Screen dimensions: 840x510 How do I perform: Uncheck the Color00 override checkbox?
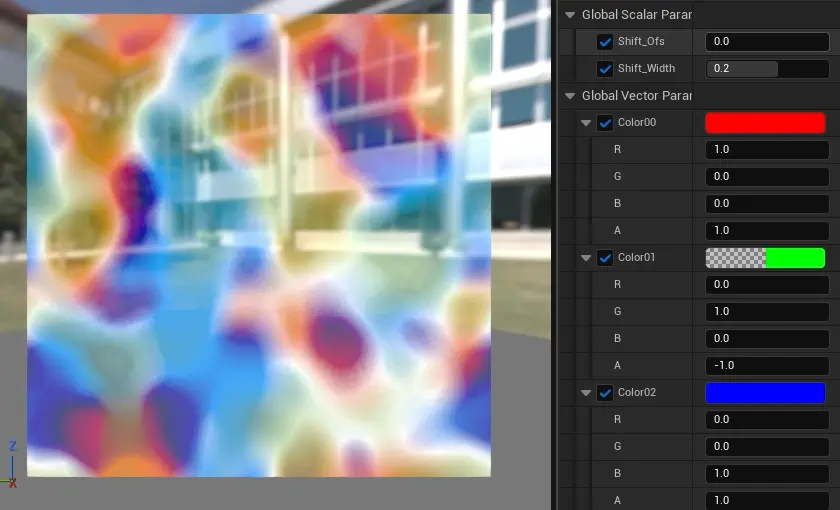[605, 123]
